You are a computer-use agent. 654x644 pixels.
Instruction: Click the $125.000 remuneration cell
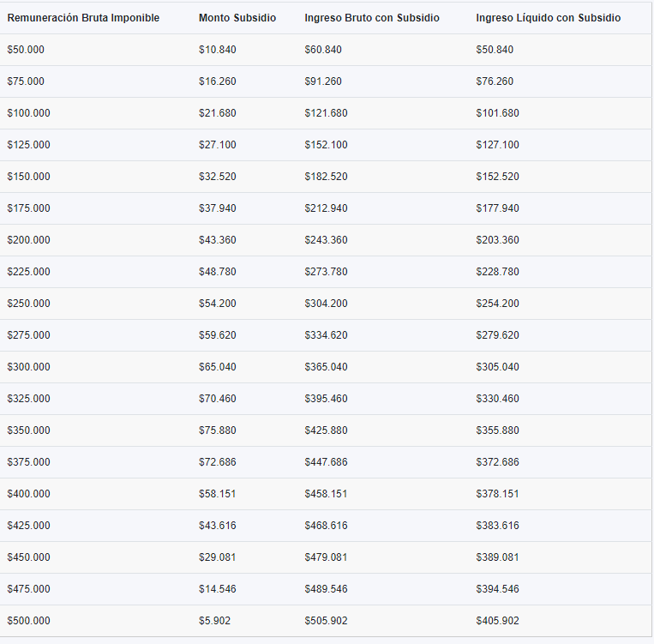tap(29, 145)
